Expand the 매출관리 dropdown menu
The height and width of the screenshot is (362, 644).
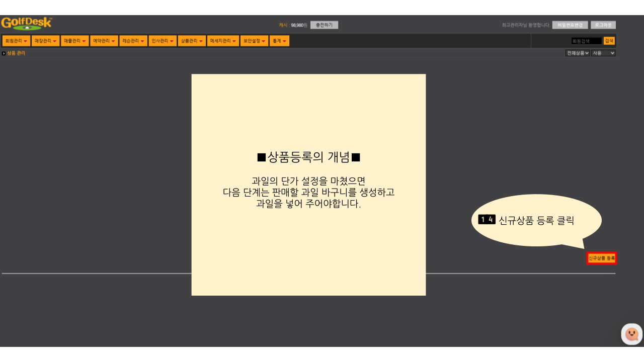[75, 41]
